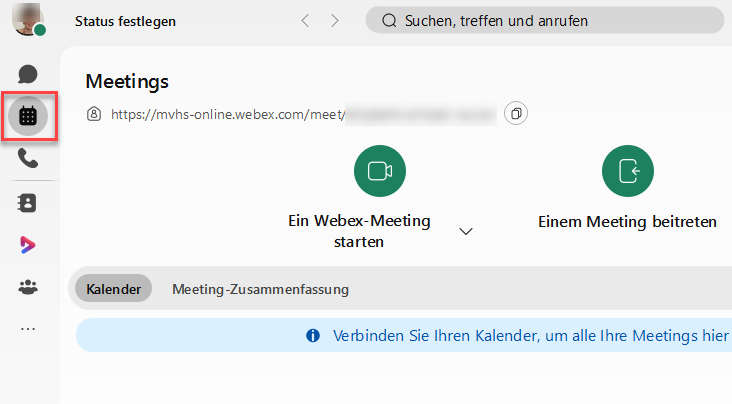This screenshot has width=732, height=404.
Task: Click green join meeting icon button
Action: point(627,171)
